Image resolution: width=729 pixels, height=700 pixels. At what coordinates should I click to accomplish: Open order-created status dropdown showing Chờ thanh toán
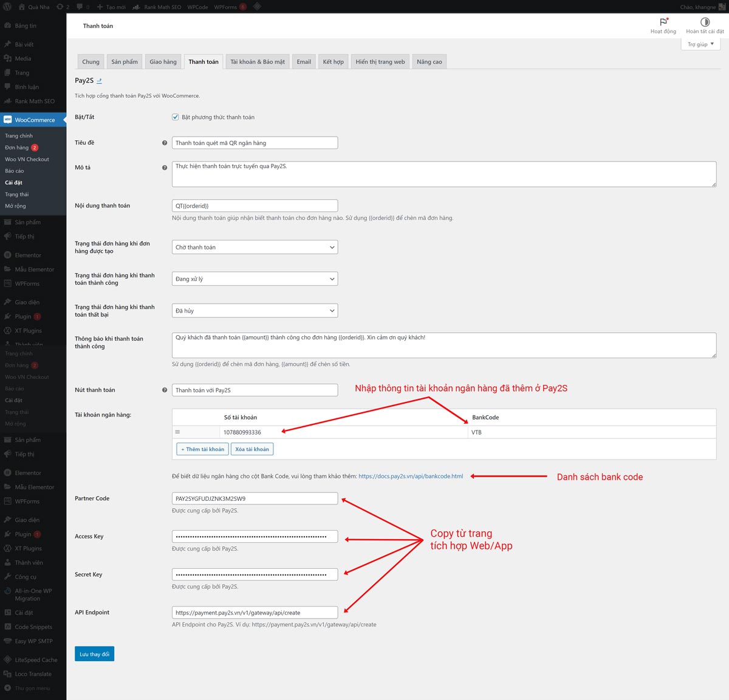(255, 247)
